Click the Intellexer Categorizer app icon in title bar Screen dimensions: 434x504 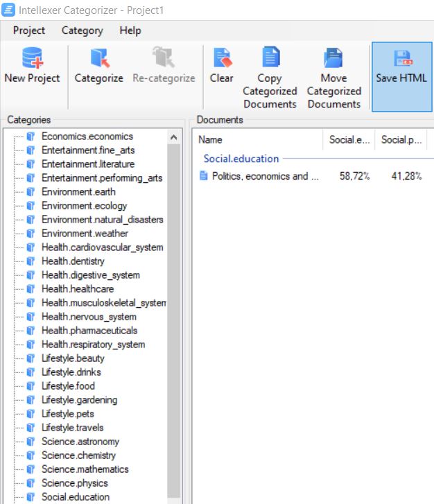click(x=8, y=10)
